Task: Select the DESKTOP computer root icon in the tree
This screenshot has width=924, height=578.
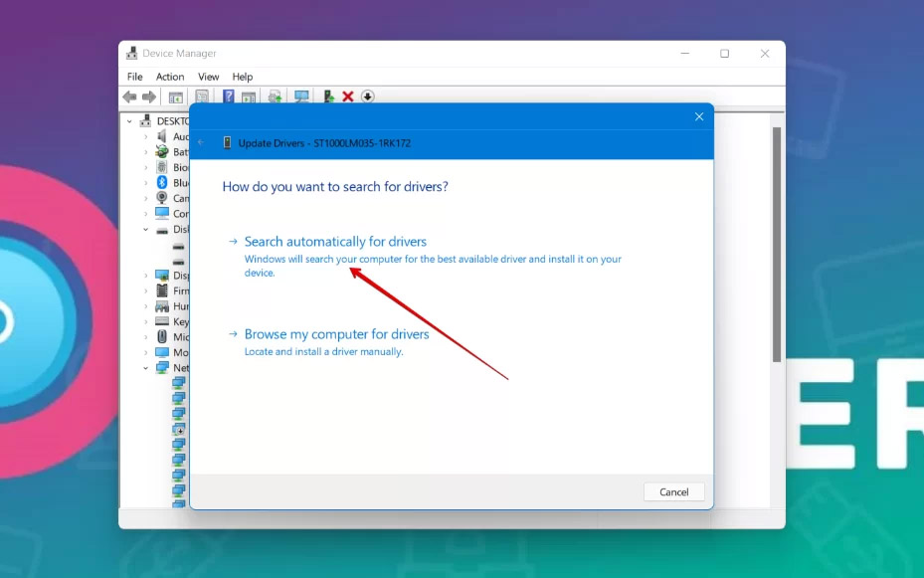Action: (145, 120)
